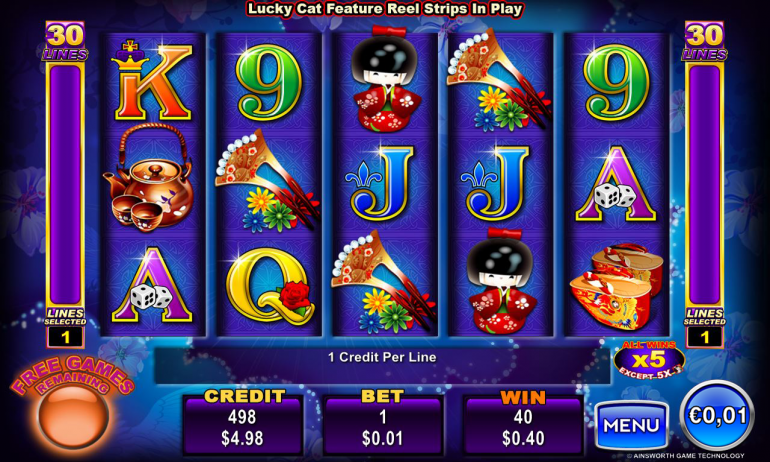Select the geisha doll on third reel top

387,80
